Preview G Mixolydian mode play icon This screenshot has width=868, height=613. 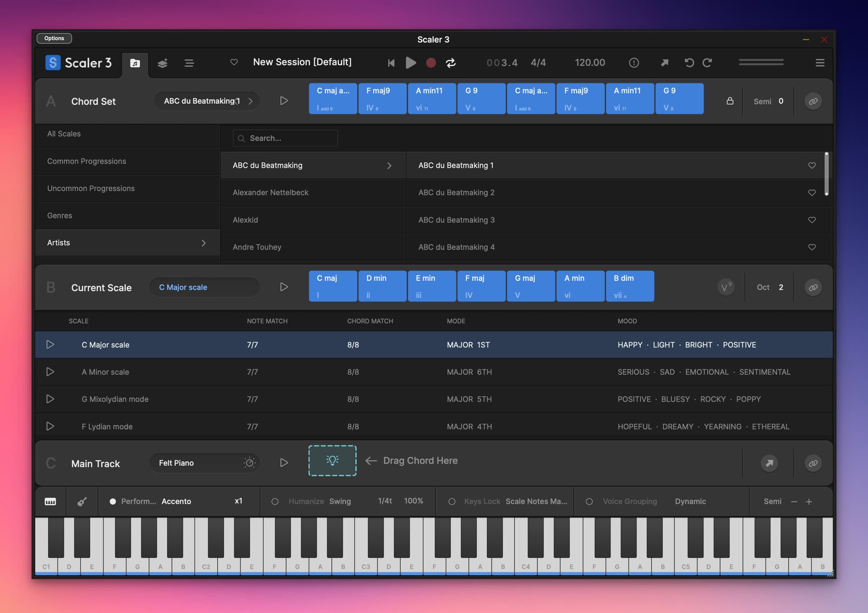pyautogui.click(x=50, y=399)
